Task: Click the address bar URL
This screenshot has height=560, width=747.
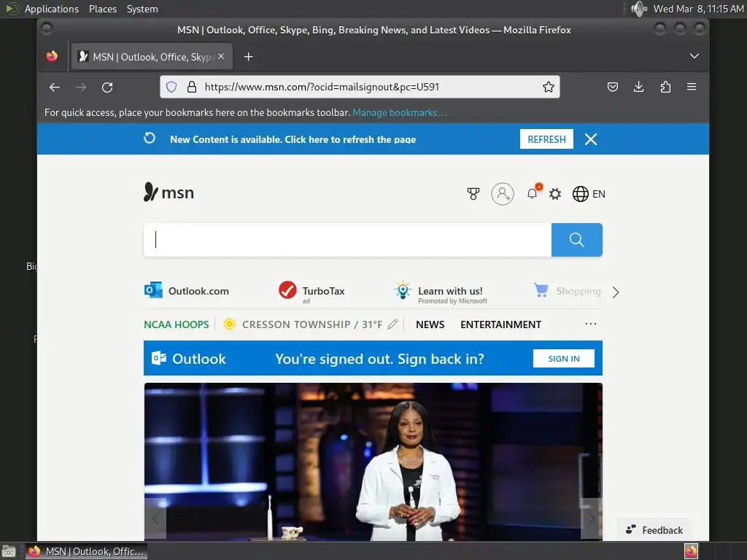Action: tap(322, 87)
